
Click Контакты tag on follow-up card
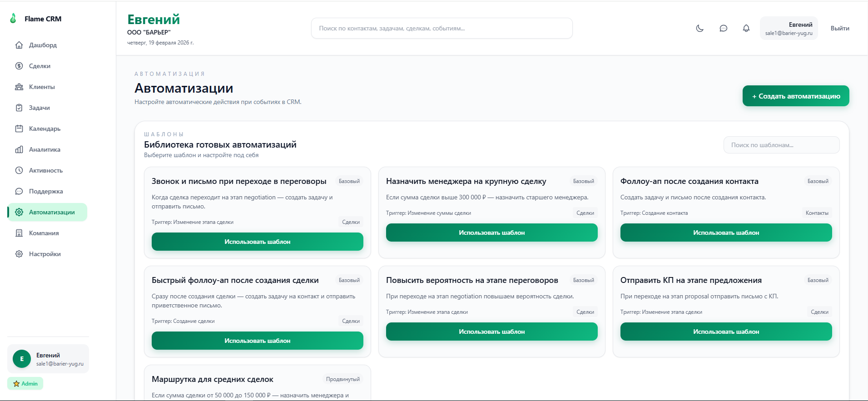[x=817, y=213]
